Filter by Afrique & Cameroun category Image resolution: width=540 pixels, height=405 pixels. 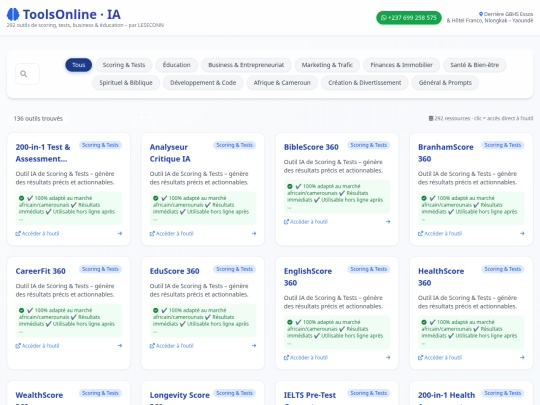click(x=282, y=83)
